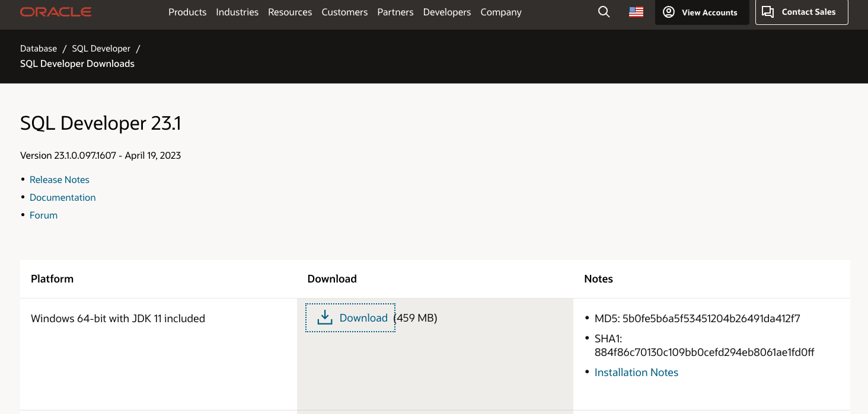Open the Forum link
Image resolution: width=868 pixels, height=414 pixels.
(x=43, y=215)
